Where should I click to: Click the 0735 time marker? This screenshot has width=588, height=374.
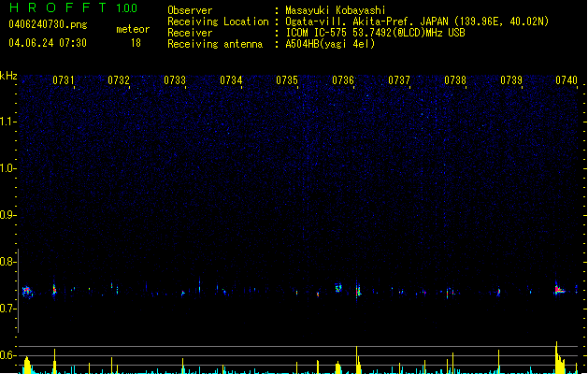click(287, 80)
